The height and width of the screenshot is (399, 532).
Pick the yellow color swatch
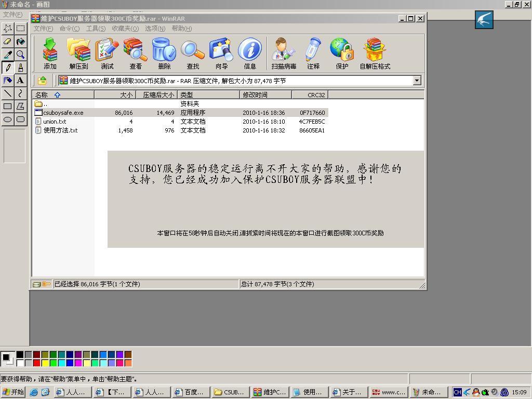pyautogui.click(x=45, y=363)
